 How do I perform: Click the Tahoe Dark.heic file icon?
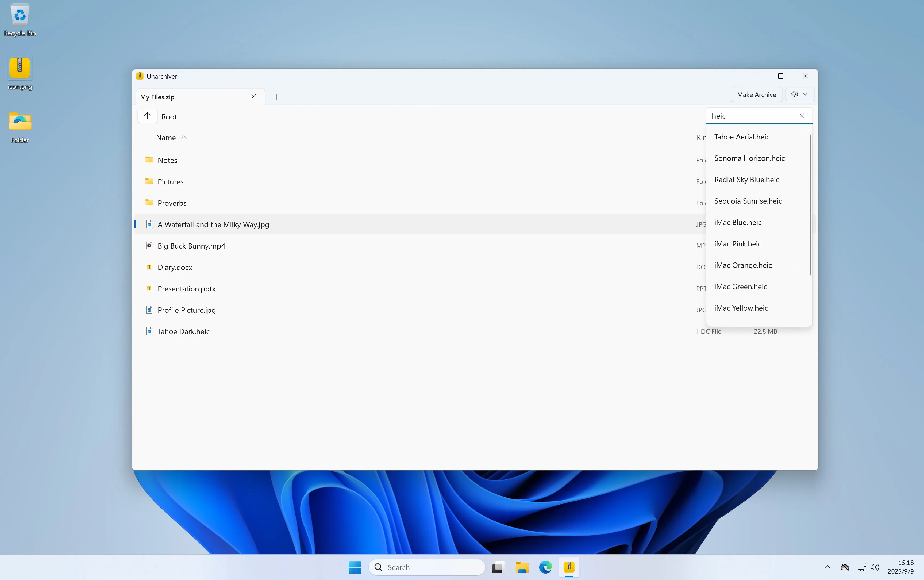[149, 331]
